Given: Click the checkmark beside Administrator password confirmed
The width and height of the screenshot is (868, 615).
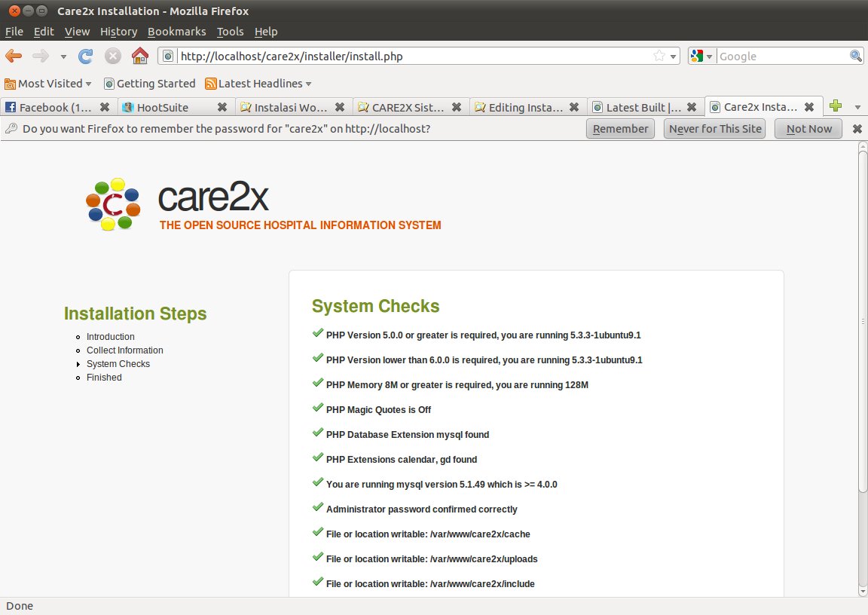Looking at the screenshot, I should [318, 508].
